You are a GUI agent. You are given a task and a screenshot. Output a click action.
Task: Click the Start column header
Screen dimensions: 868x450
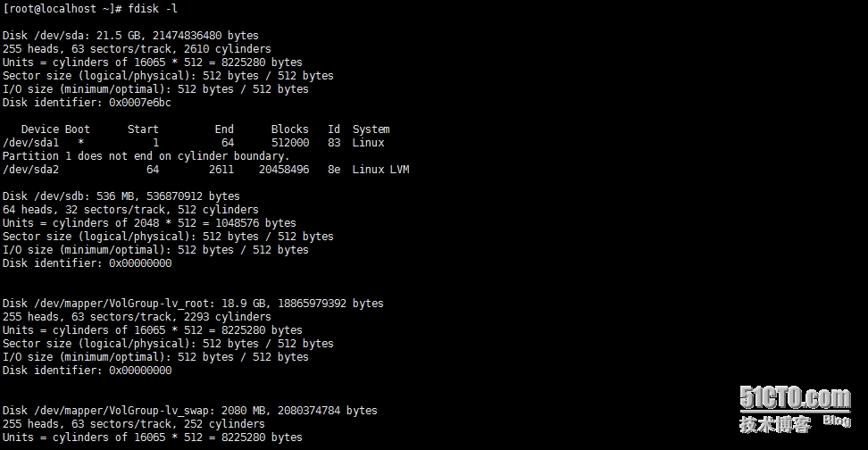pos(143,129)
